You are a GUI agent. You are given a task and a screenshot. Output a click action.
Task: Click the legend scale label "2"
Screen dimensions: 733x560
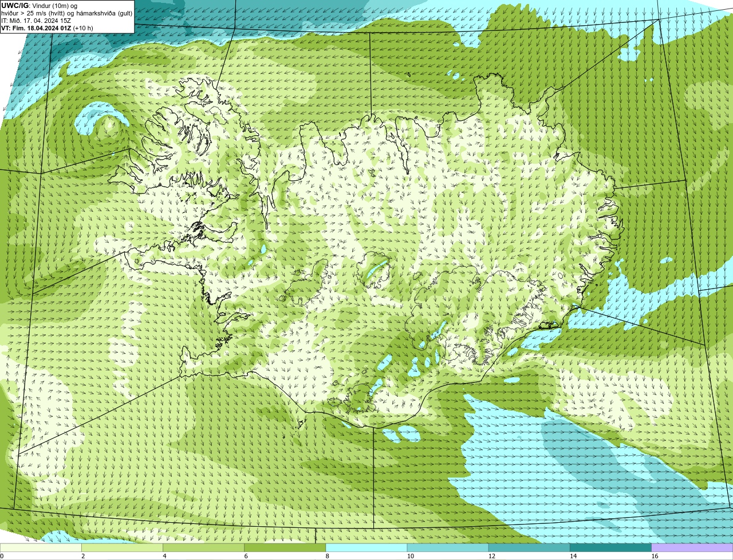(83, 556)
